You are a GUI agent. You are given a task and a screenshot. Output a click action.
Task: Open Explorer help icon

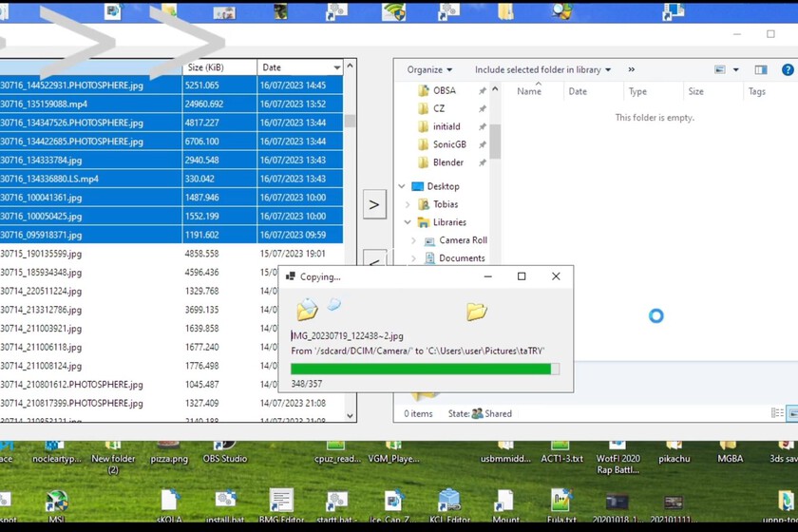pos(788,69)
